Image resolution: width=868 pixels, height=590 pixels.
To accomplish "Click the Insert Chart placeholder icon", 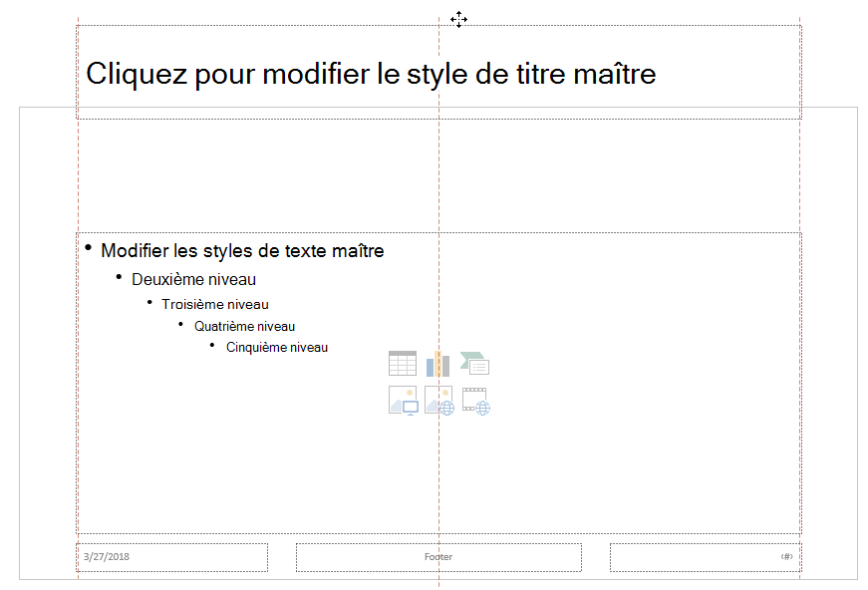I will 437,364.
